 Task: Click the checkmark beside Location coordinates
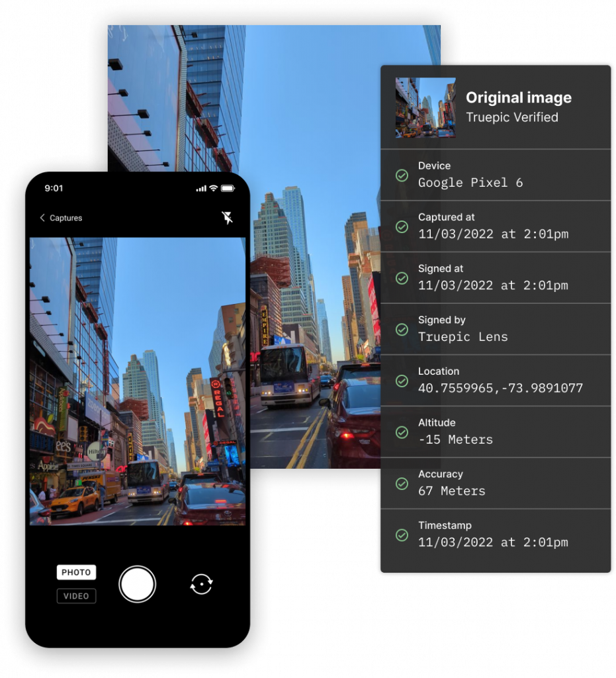click(402, 381)
